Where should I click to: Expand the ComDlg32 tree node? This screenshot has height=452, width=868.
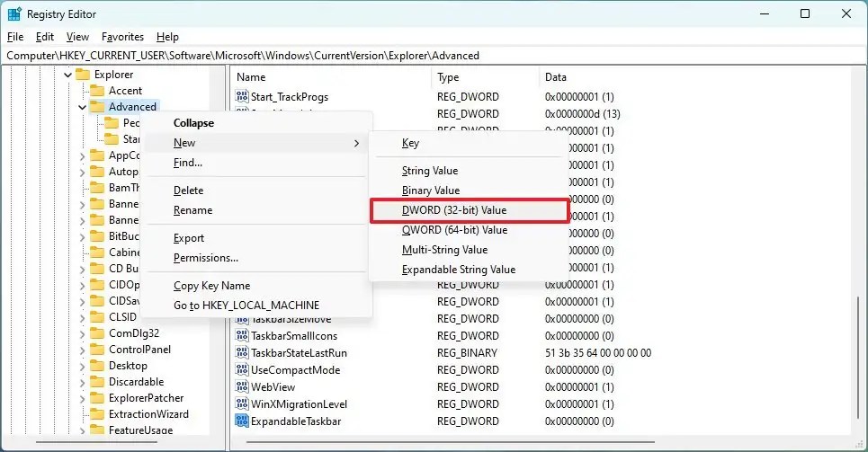point(83,333)
